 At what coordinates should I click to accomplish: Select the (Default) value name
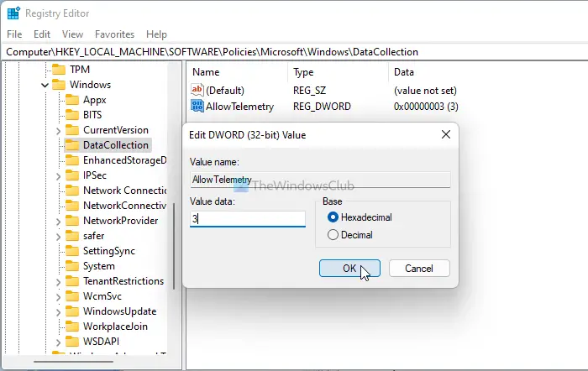pos(225,91)
